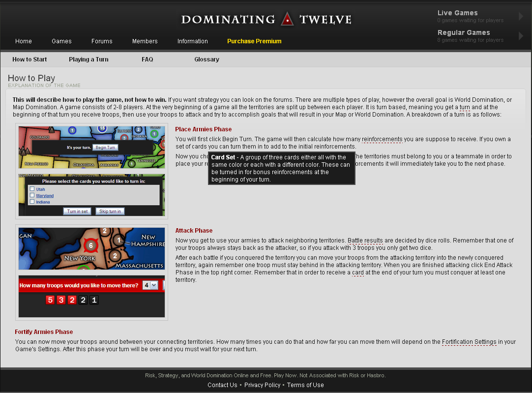This screenshot has height=393, width=532.
Task: Click Purchase Premium
Action: point(254,41)
